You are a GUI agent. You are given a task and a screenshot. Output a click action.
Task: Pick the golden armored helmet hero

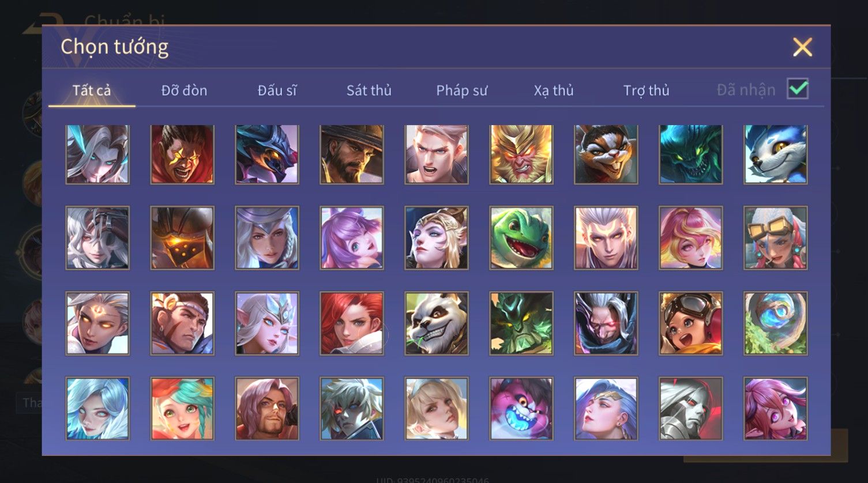(182, 238)
